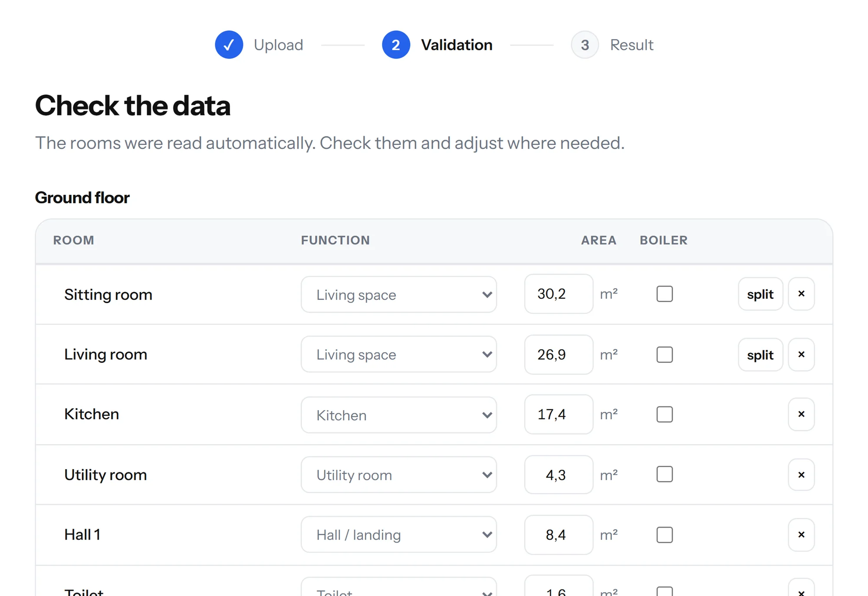Click the Living room area field 26,9
The image size is (868, 596).
[x=559, y=354]
